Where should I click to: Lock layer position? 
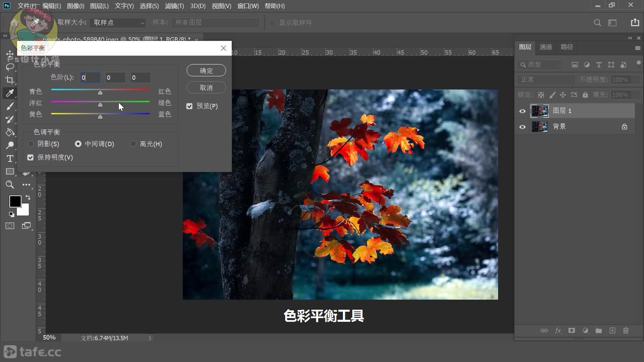click(563, 95)
